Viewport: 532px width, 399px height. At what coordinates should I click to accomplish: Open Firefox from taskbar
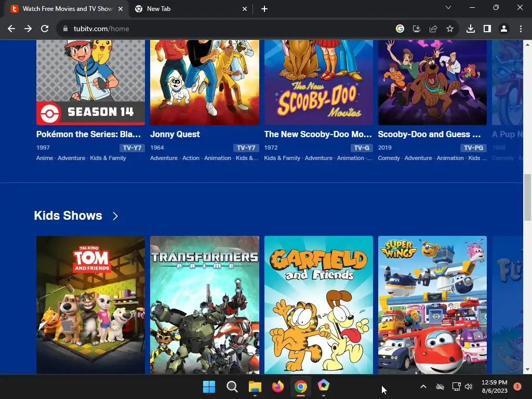pos(278,387)
